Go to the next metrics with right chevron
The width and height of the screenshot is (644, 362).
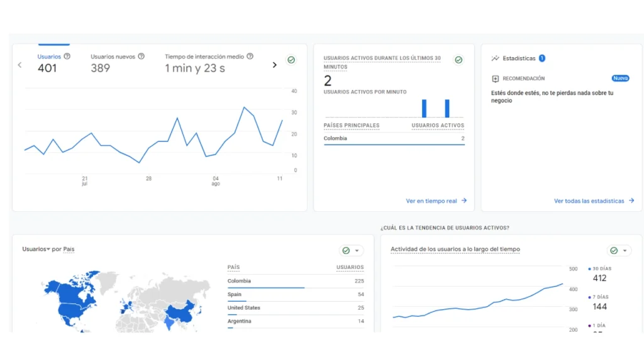pyautogui.click(x=275, y=65)
